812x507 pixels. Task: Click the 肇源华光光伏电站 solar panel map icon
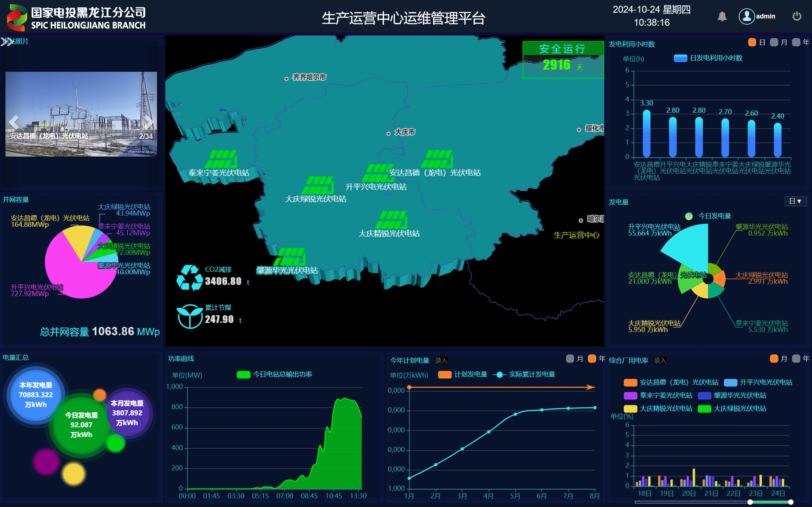(290, 257)
